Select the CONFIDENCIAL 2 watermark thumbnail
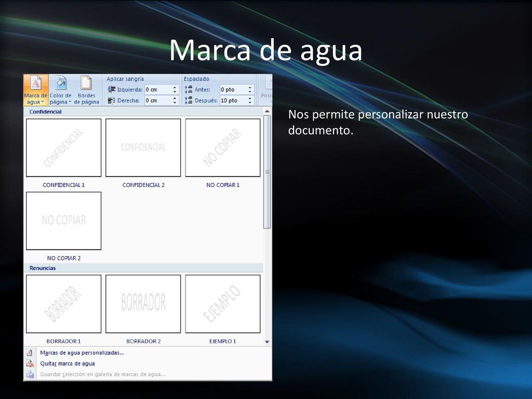This screenshot has width=532, height=399. pyautogui.click(x=143, y=148)
